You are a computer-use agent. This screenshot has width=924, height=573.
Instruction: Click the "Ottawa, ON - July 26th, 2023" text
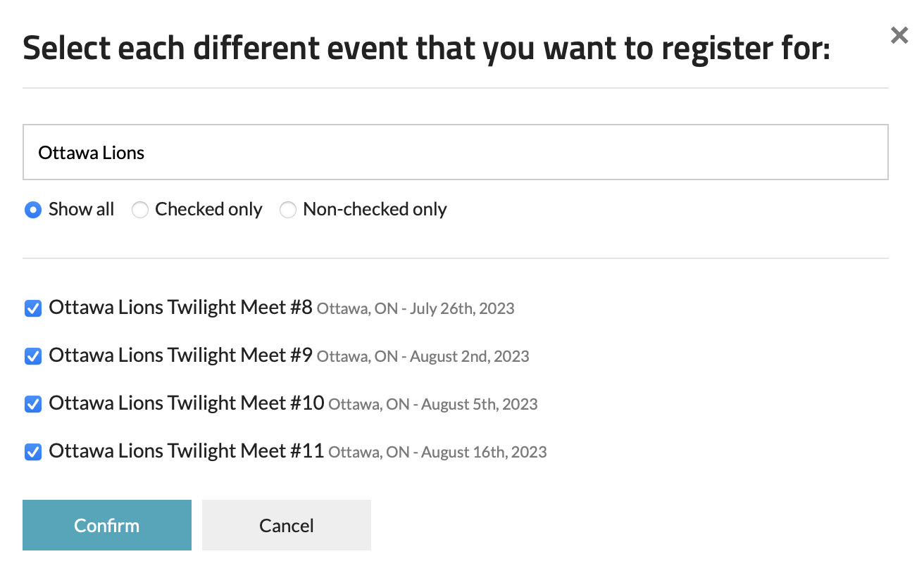tap(416, 308)
